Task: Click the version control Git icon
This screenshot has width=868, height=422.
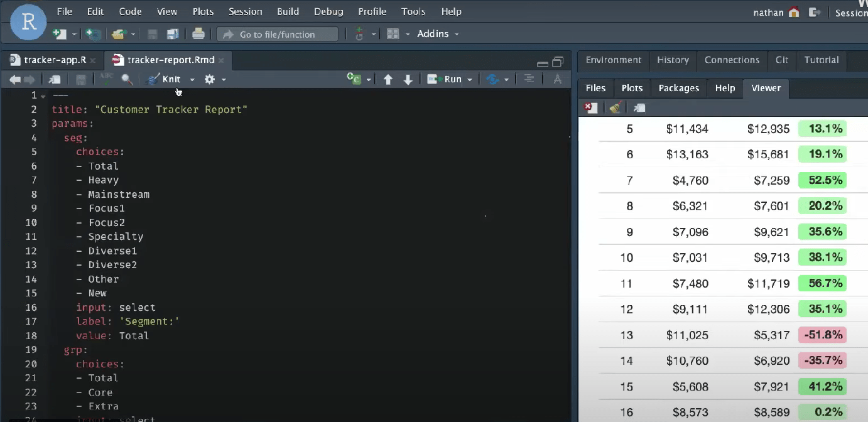Action: click(x=360, y=34)
